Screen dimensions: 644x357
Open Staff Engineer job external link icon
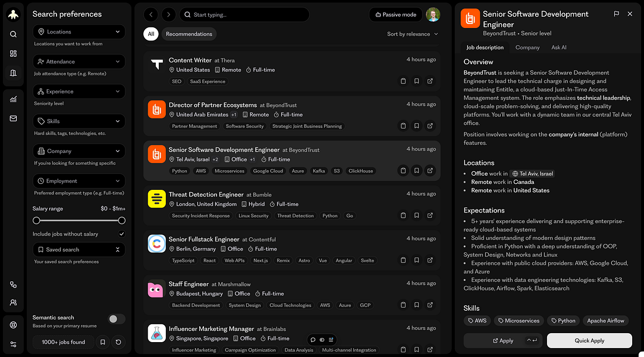[430, 305]
